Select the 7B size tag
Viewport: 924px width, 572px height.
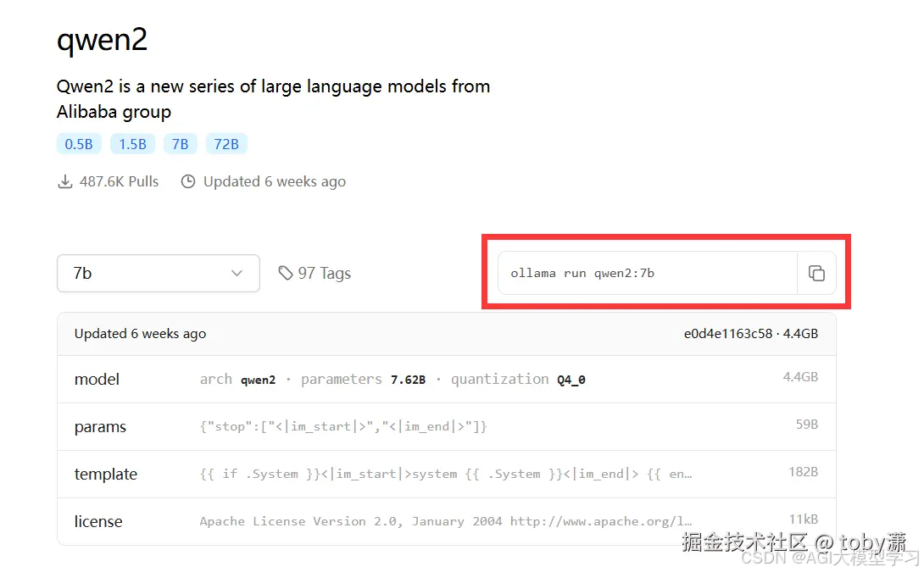pyautogui.click(x=181, y=144)
